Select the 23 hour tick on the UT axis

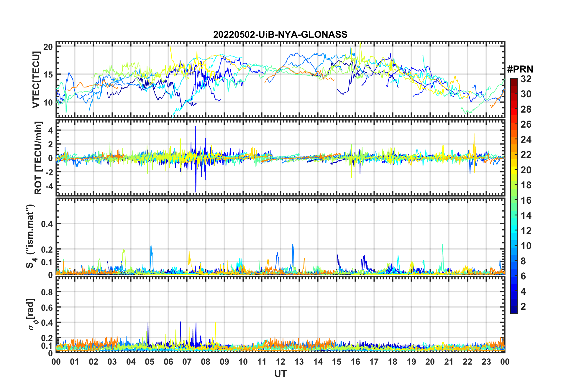486,362
